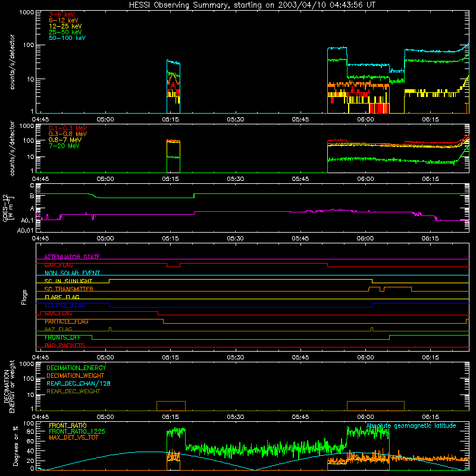The height and width of the screenshot is (476, 476).
Task: Click the HESSI Observing Summary plot title
Action: [x=252, y=5]
